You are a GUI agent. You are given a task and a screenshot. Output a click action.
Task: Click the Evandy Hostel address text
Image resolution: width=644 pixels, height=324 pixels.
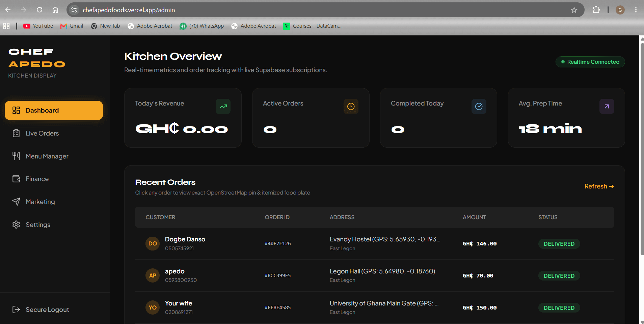coord(385,239)
